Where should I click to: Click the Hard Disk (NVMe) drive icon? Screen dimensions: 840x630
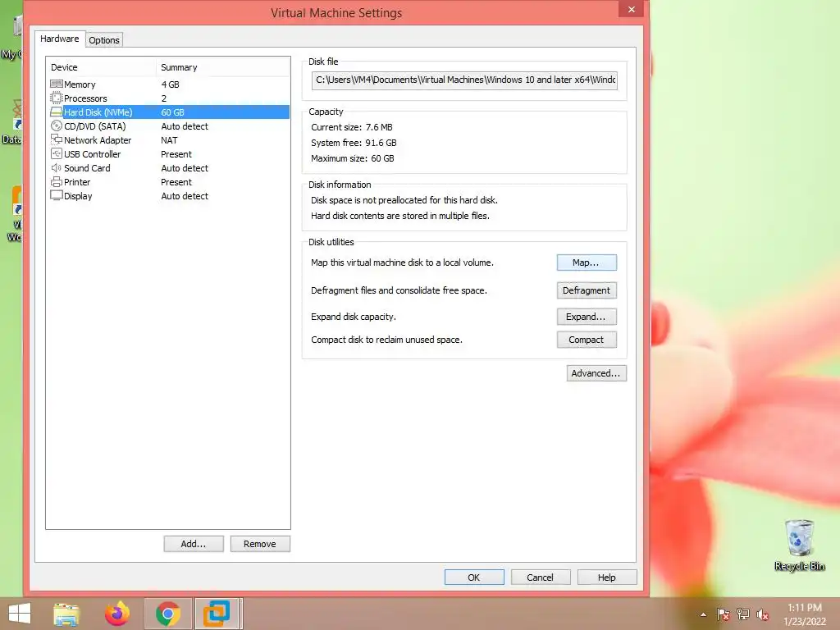click(57, 112)
